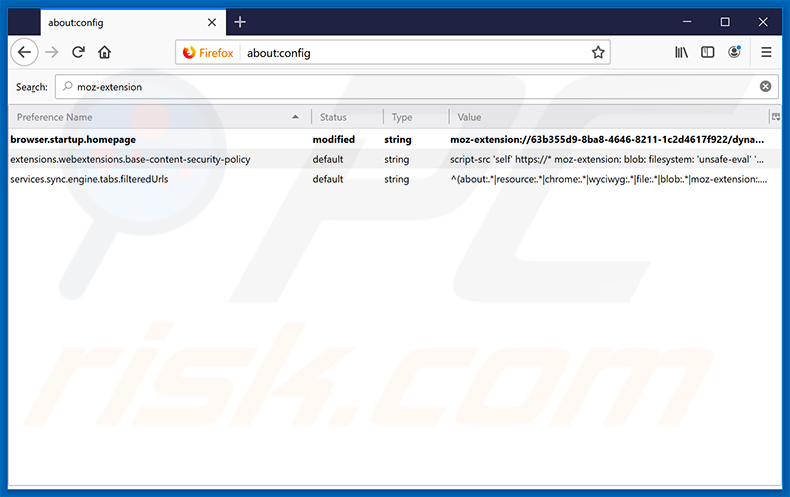This screenshot has width=790, height=497.
Task: Click the ^(about:.*|resource value cell
Action: tap(609, 179)
